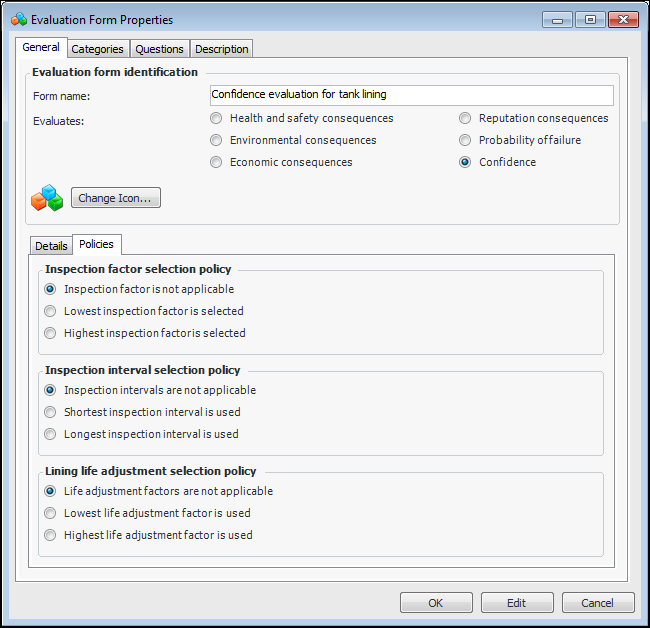Open the Categories tab
Screen dimensions: 650x628
tap(97, 49)
